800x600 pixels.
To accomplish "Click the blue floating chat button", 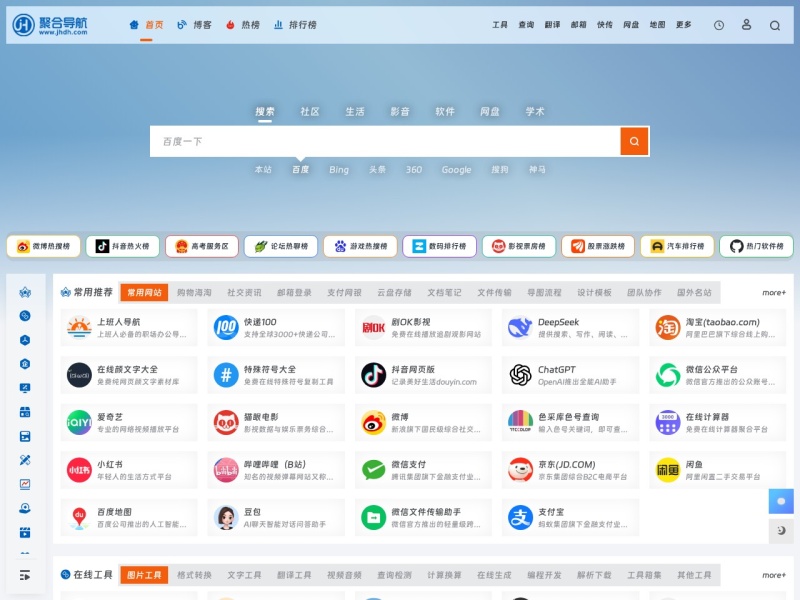I will click(781, 501).
